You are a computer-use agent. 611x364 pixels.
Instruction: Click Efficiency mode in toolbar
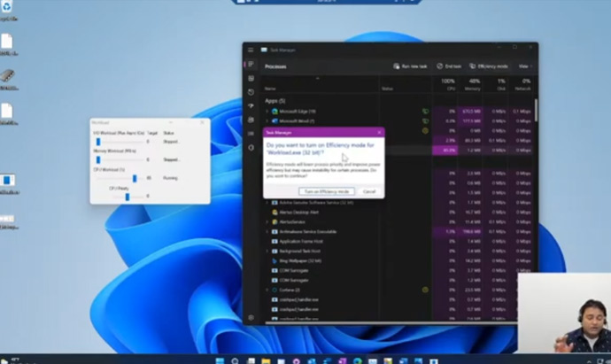coord(489,66)
